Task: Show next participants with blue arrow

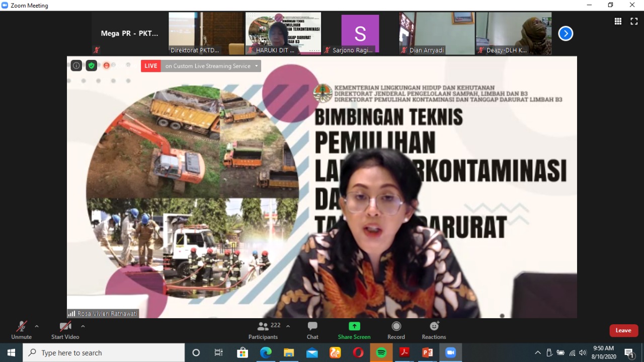Action: [566, 34]
